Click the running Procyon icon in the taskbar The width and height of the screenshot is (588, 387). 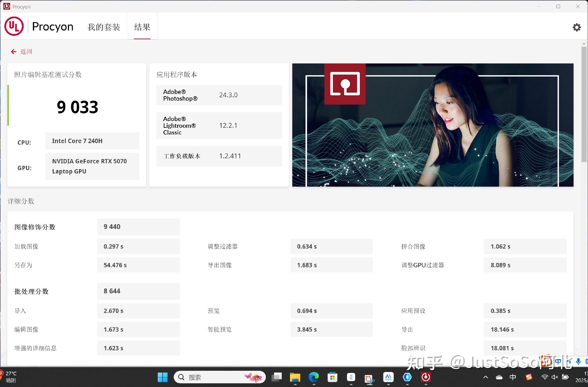click(425, 377)
